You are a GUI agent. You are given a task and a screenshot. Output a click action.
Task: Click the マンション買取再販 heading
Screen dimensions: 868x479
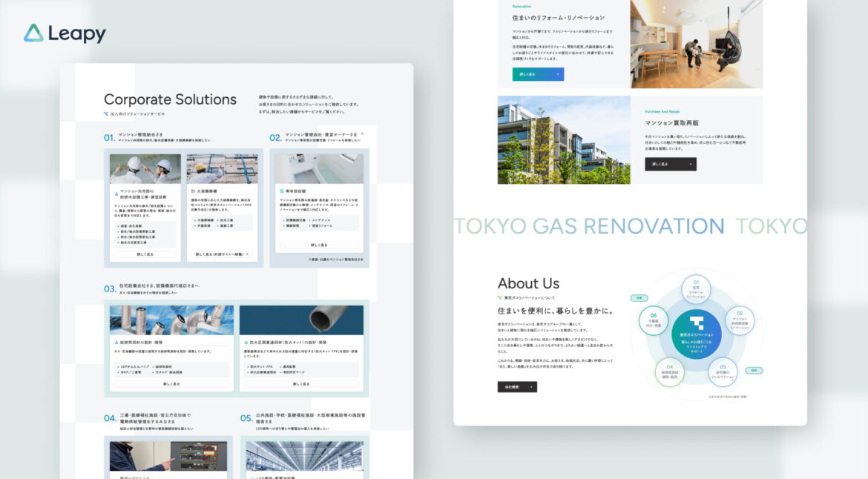click(x=671, y=123)
